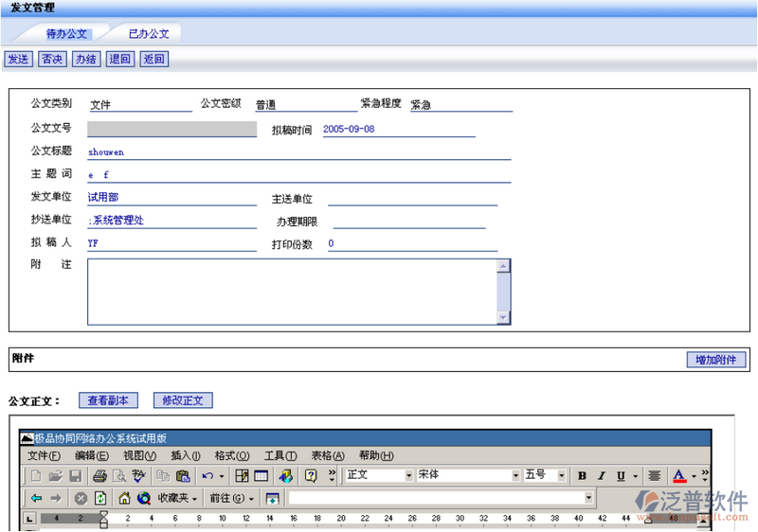
Task: Click the Forward arrow in web toolbar
Action: 56,498
